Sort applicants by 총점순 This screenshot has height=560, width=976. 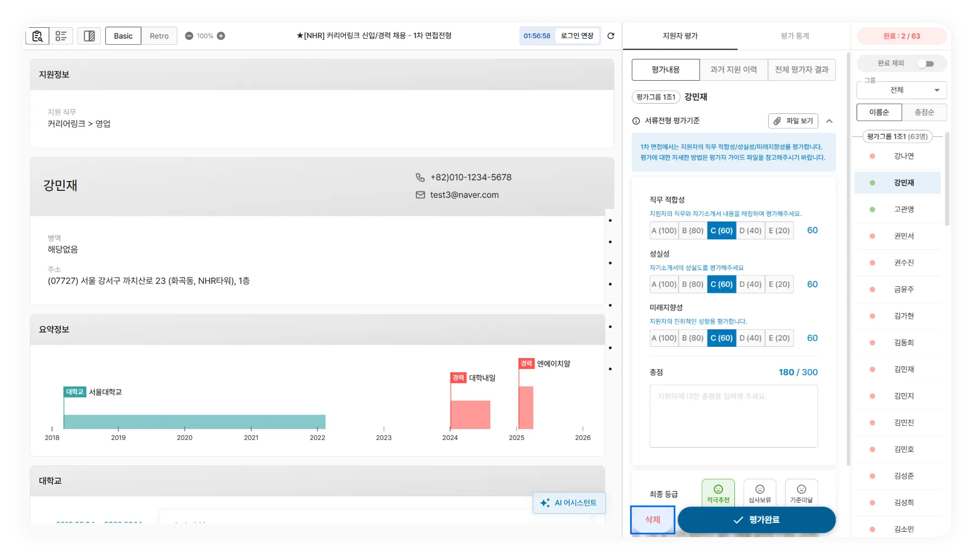coord(924,112)
